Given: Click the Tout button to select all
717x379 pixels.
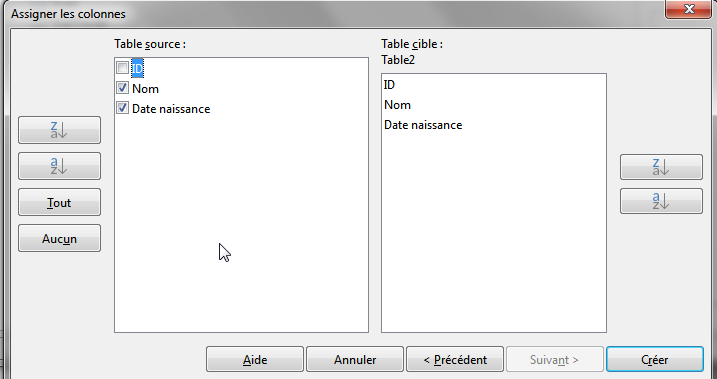Looking at the screenshot, I should pyautogui.click(x=59, y=202).
